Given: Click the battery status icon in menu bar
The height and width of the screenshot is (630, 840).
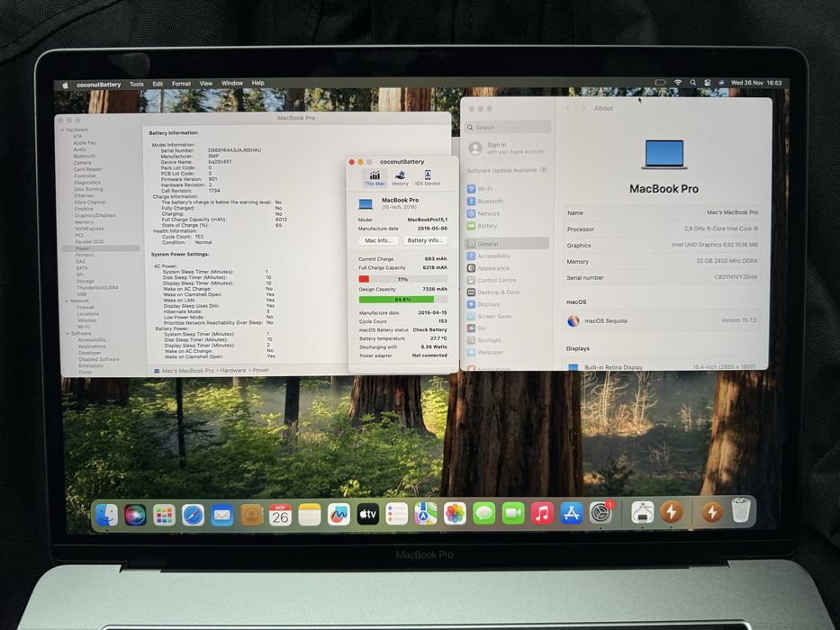Looking at the screenshot, I should pyautogui.click(x=661, y=83).
